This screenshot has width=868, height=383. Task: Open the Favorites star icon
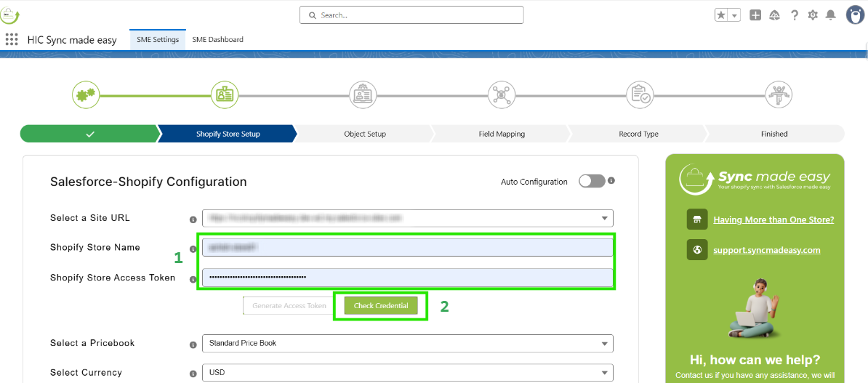[x=720, y=15]
